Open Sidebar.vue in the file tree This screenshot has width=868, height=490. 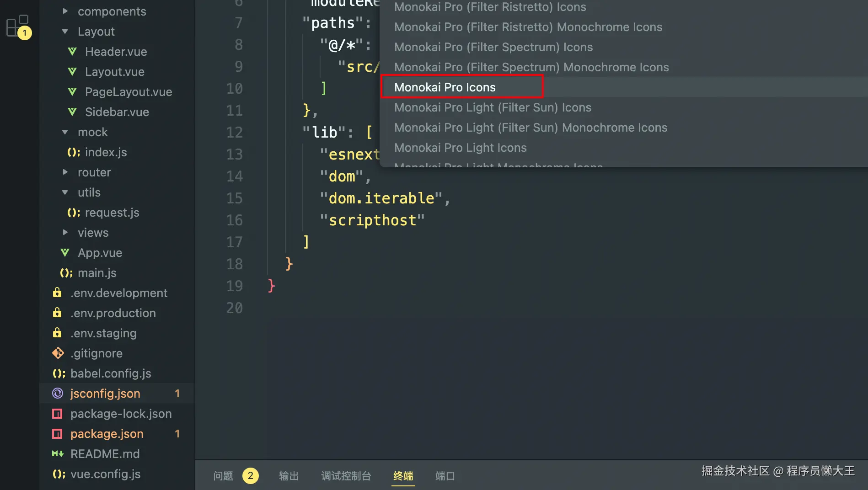pyautogui.click(x=117, y=112)
